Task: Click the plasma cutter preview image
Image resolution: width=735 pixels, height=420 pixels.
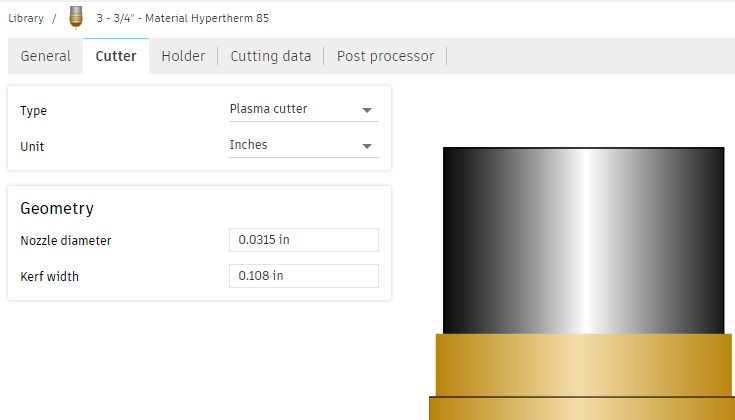Action: tap(583, 283)
